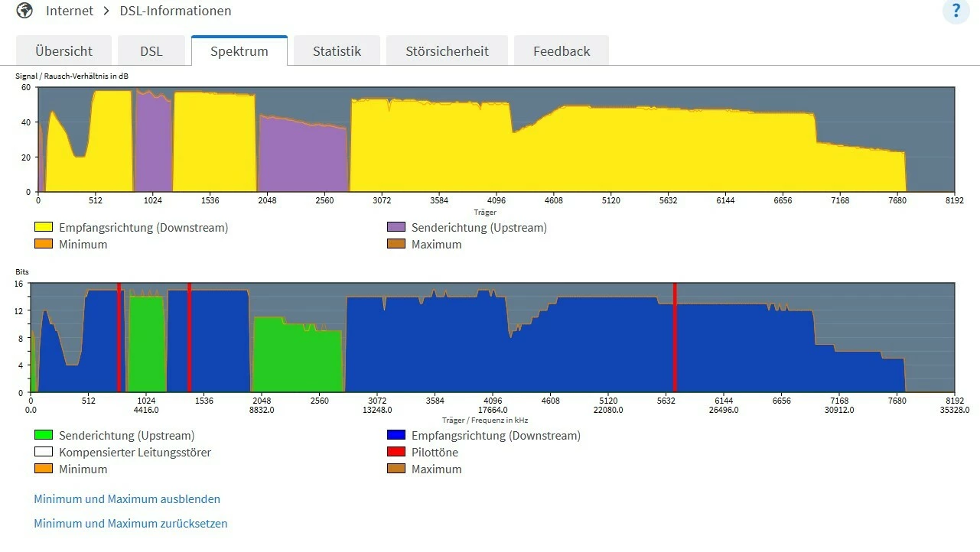Click Minimum und Maximum ausblenden link
This screenshot has height=552, width=980.
pyautogui.click(x=127, y=498)
